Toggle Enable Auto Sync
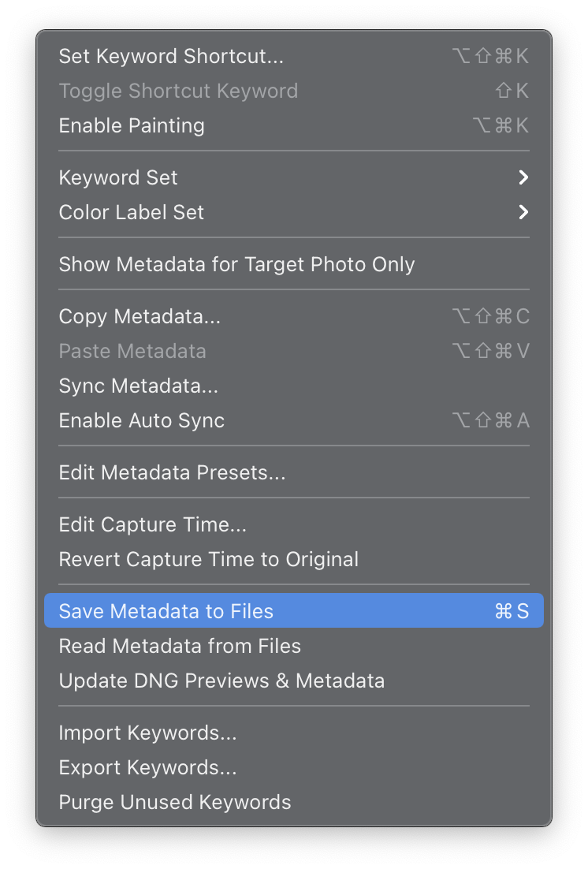This screenshot has width=588, height=869. [142, 420]
